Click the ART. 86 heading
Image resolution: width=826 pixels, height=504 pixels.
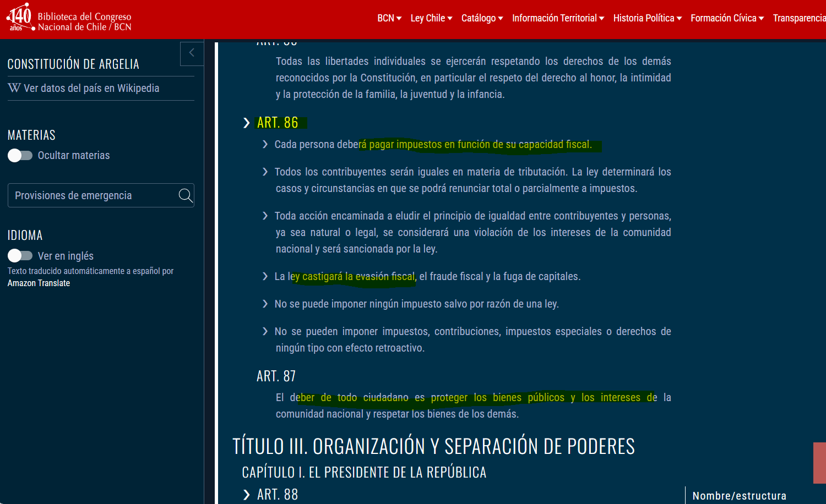[278, 123]
